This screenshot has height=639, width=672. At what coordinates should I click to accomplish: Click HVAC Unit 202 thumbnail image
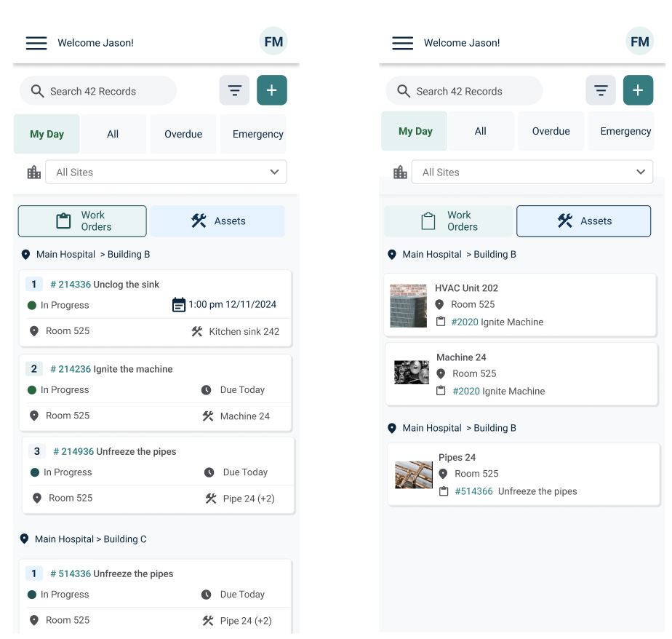click(x=409, y=306)
